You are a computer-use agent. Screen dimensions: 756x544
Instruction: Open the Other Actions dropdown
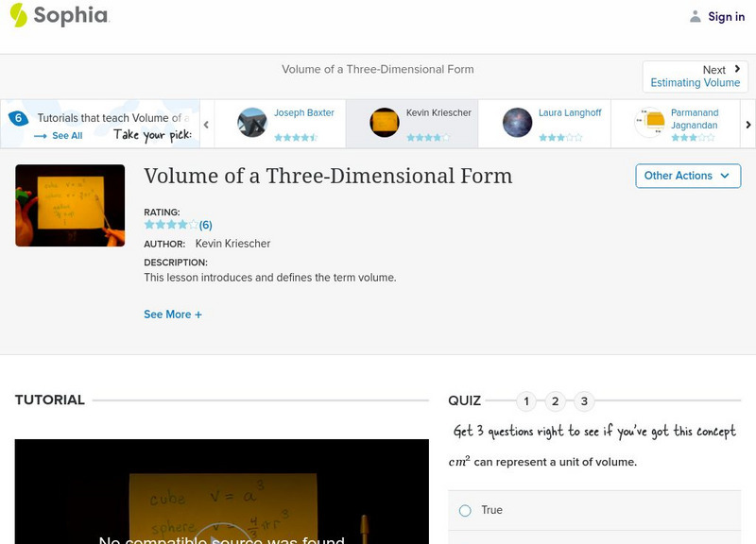pos(687,176)
